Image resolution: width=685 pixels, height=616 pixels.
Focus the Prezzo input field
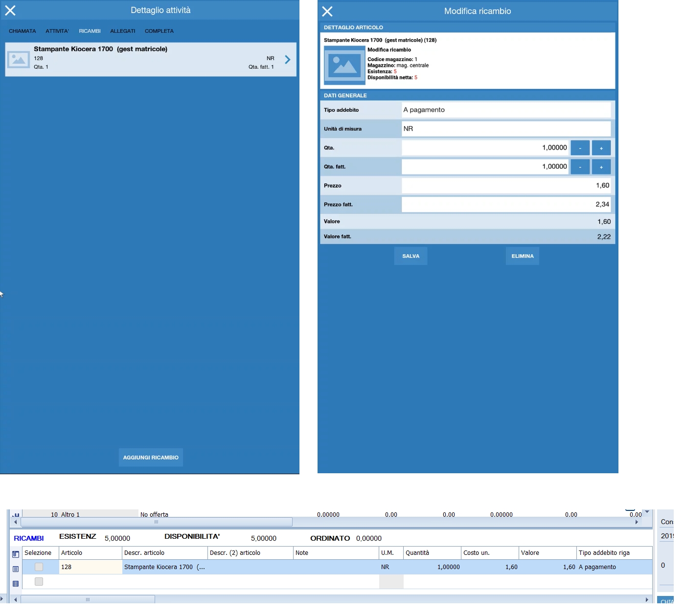[506, 186]
